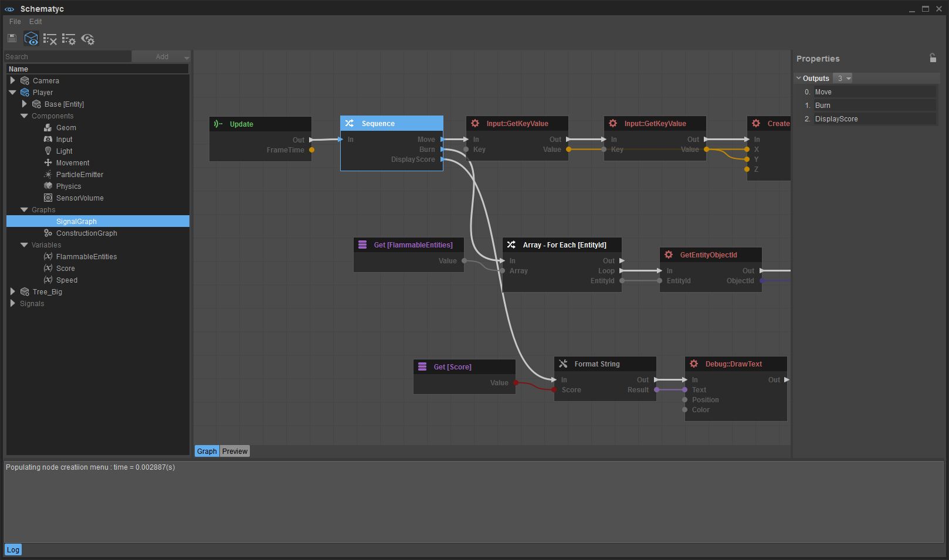Screen dimensions: 949x560
Task: Click the yellow Value output pin on Input::GetKeyValue
Action: [x=568, y=150]
